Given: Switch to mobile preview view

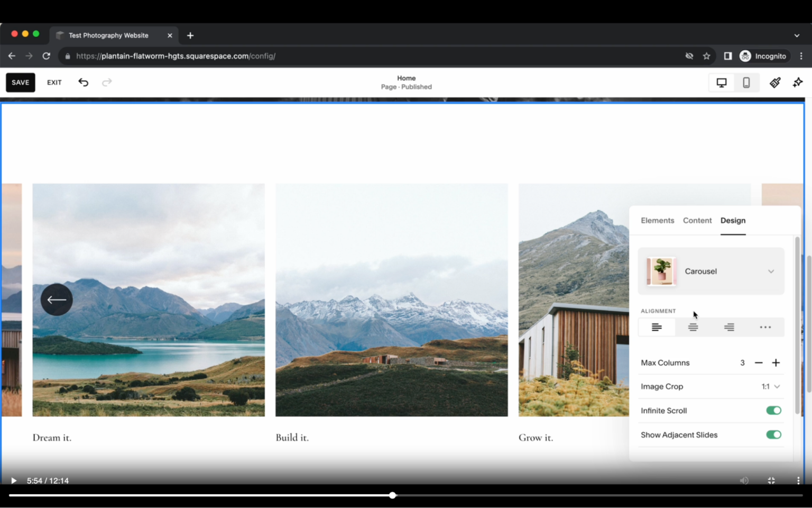Looking at the screenshot, I should [x=746, y=83].
